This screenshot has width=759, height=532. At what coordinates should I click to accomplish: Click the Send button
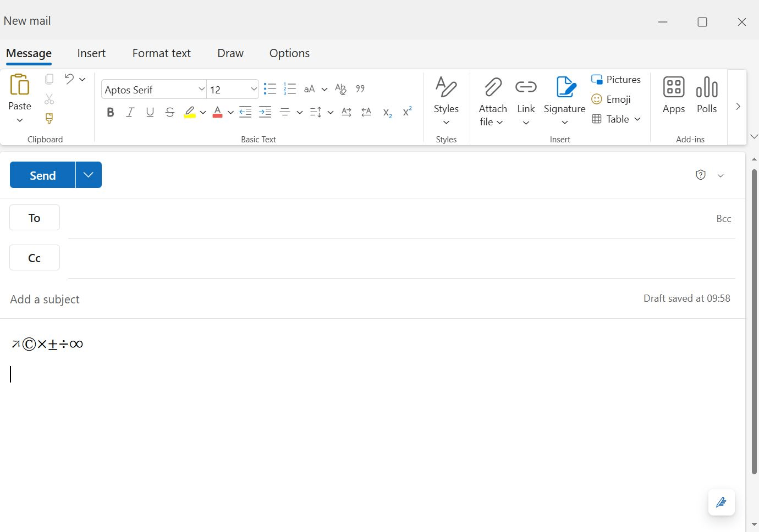[x=42, y=175]
